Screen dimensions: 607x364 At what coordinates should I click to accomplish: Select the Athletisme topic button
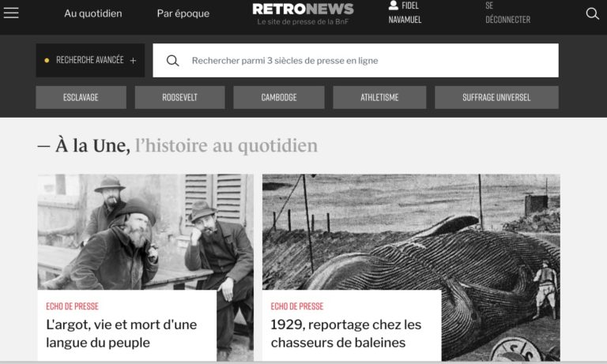point(379,97)
